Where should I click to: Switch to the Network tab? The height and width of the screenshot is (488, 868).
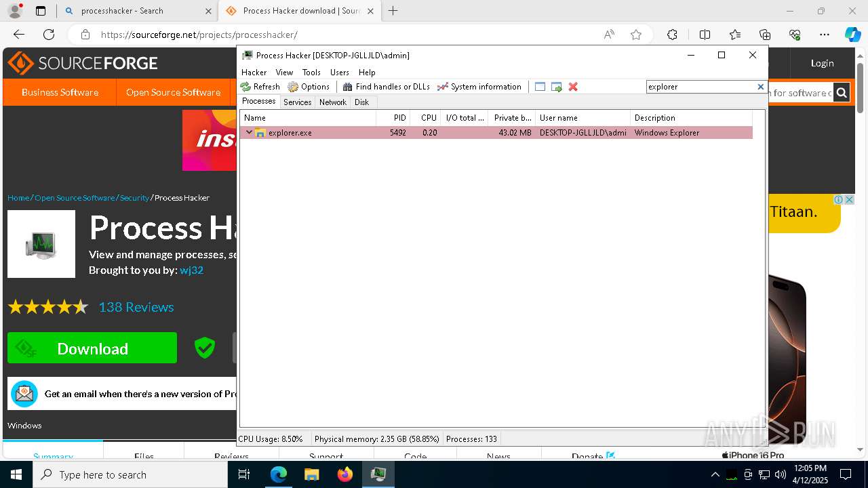(x=332, y=102)
